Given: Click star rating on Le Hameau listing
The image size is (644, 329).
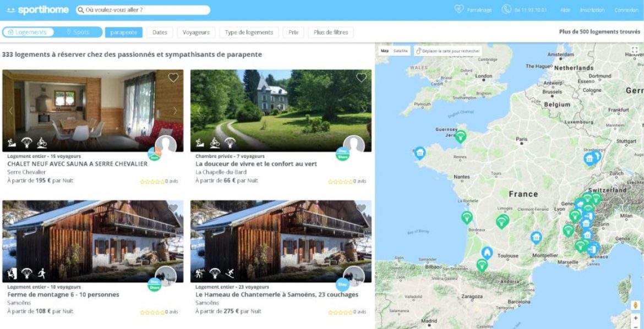Looking at the screenshot, I should pyautogui.click(x=341, y=312).
